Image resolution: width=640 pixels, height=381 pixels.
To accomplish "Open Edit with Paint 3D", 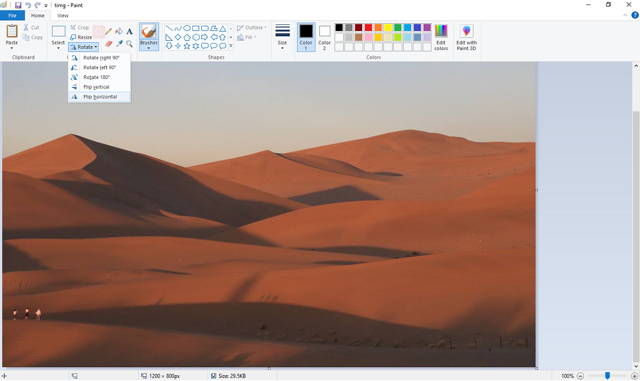I will [x=467, y=37].
